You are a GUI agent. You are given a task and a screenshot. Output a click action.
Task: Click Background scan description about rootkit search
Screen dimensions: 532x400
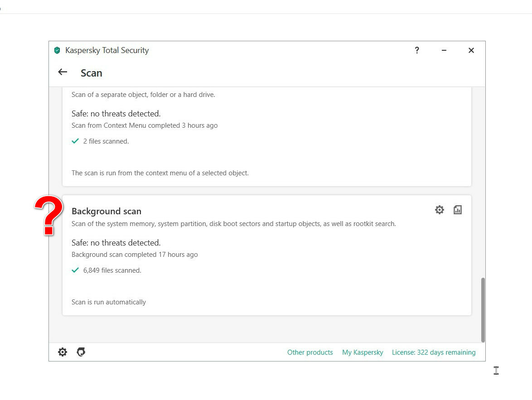click(x=233, y=224)
